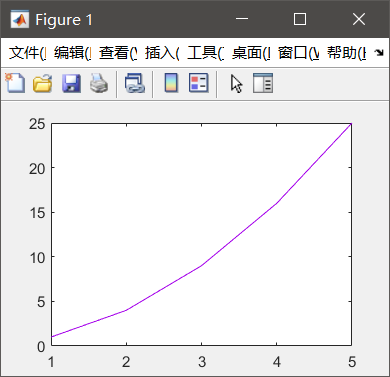Open the 文件 (File) menu
The image size is (390, 377).
click(27, 53)
